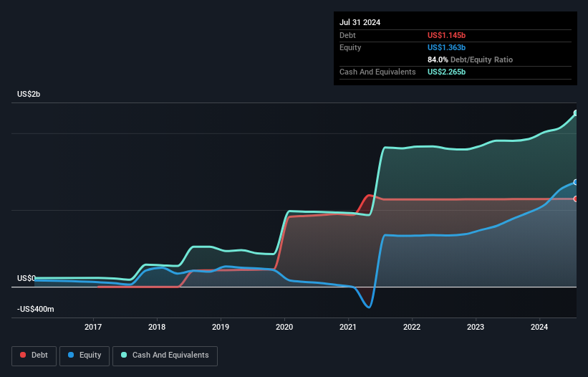Click the 2023 x-axis label
The width and height of the screenshot is (588, 377).
(x=476, y=327)
